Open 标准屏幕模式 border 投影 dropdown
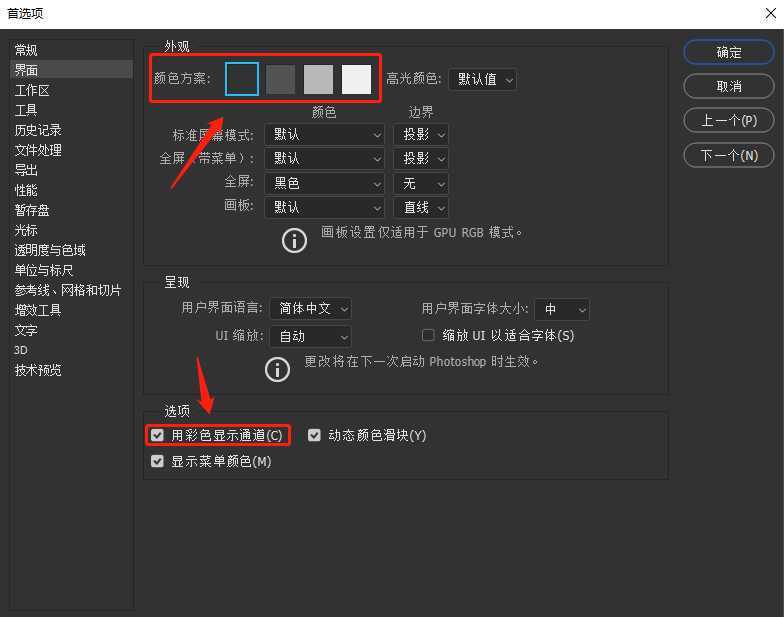This screenshot has height=617, width=784. [420, 134]
